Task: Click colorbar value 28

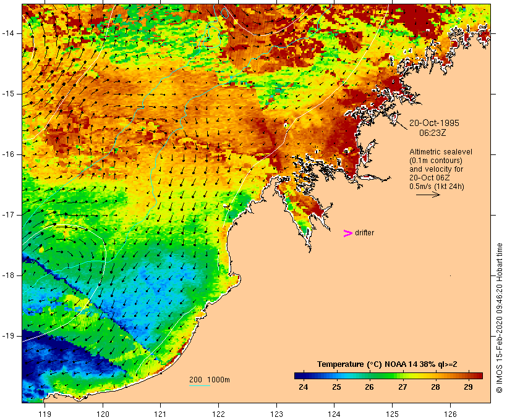Action: tap(435, 387)
